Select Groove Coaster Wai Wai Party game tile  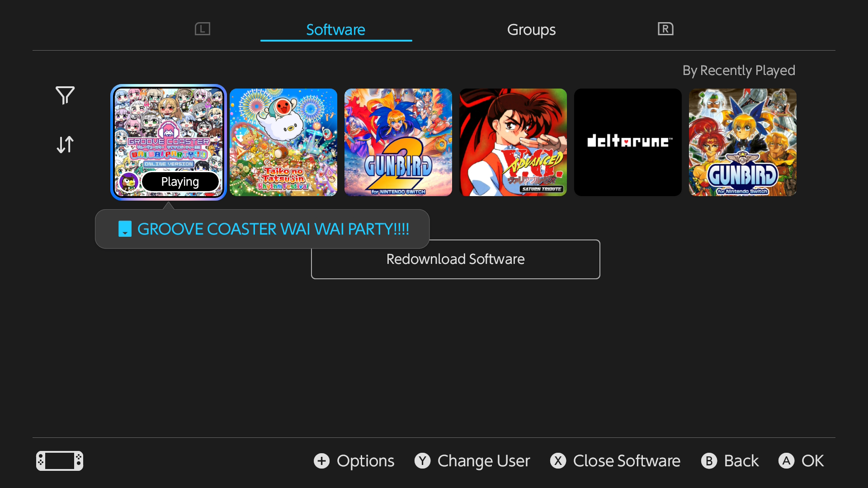point(169,142)
